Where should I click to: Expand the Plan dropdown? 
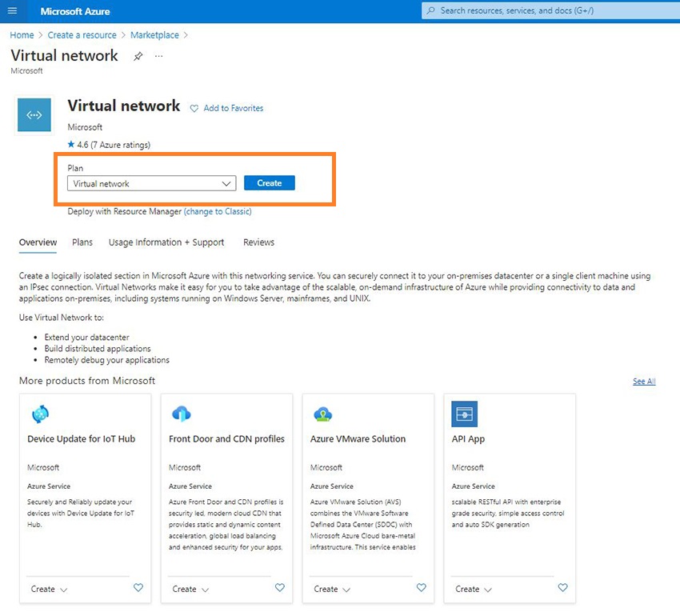(x=151, y=183)
